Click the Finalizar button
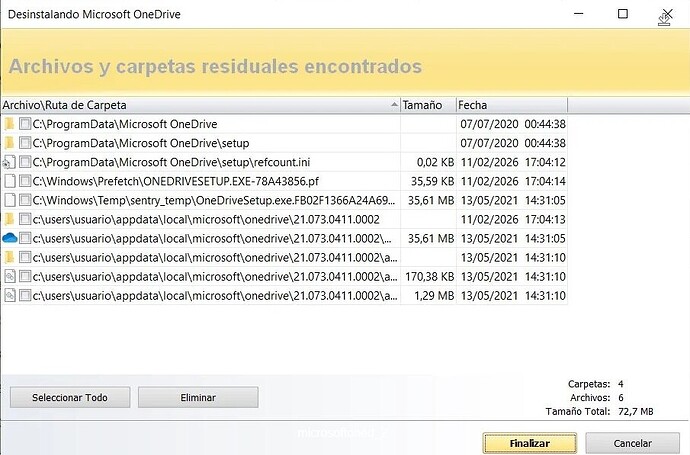This screenshot has height=455, width=690. tap(530, 443)
